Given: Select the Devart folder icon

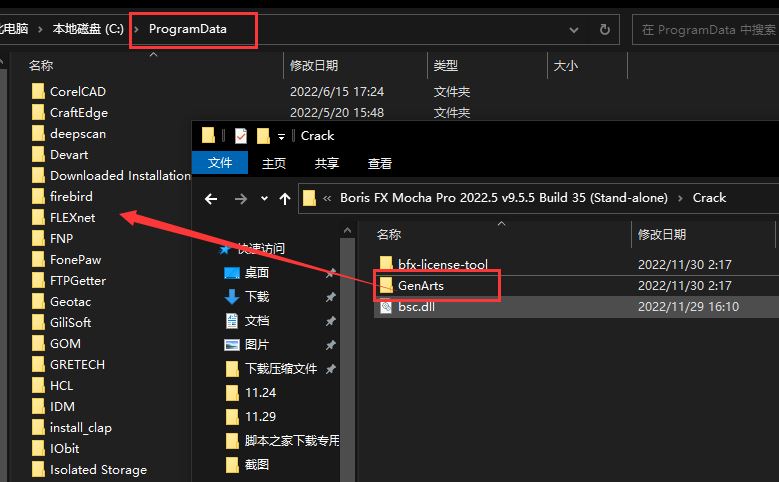Looking at the screenshot, I should (x=38, y=155).
